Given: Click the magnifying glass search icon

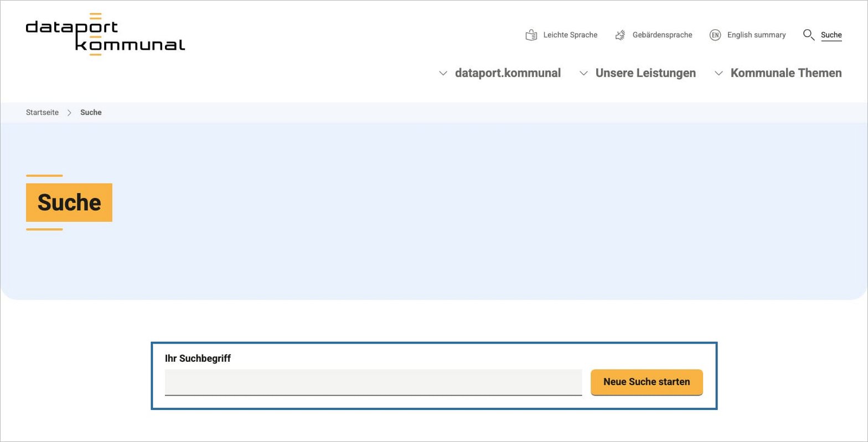Looking at the screenshot, I should pyautogui.click(x=808, y=35).
